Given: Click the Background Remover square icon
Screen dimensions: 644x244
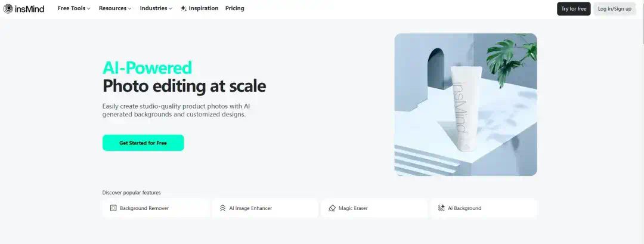Looking at the screenshot, I should point(113,208).
